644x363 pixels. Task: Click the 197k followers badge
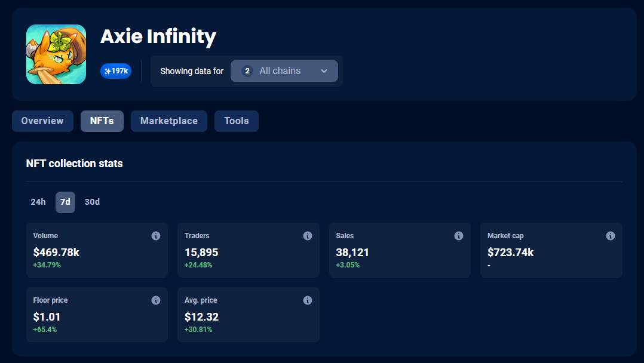click(x=116, y=71)
